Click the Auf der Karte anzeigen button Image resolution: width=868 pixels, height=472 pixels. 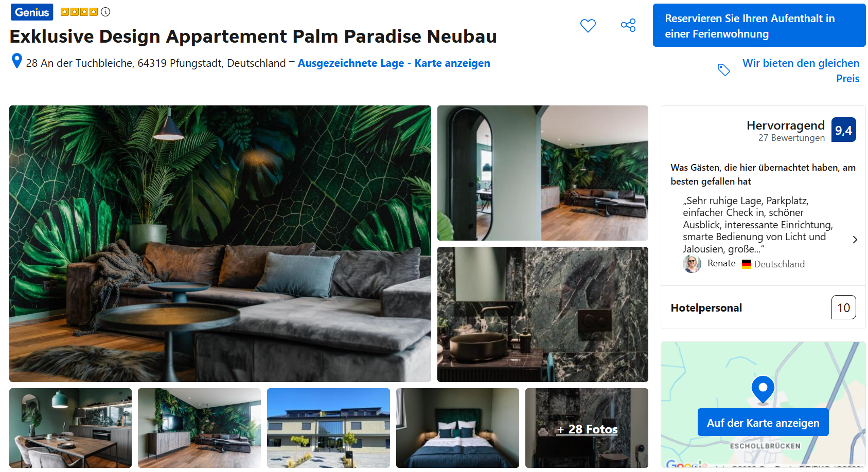[x=763, y=423]
